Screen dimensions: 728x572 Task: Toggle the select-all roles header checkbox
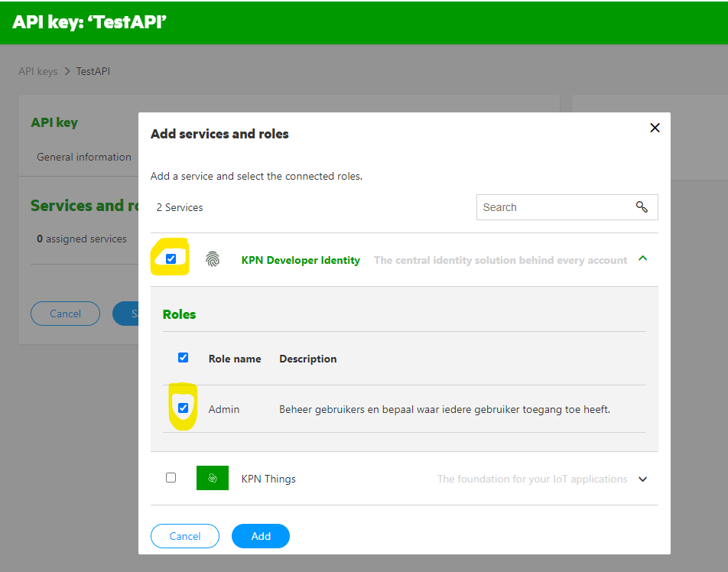click(x=183, y=358)
